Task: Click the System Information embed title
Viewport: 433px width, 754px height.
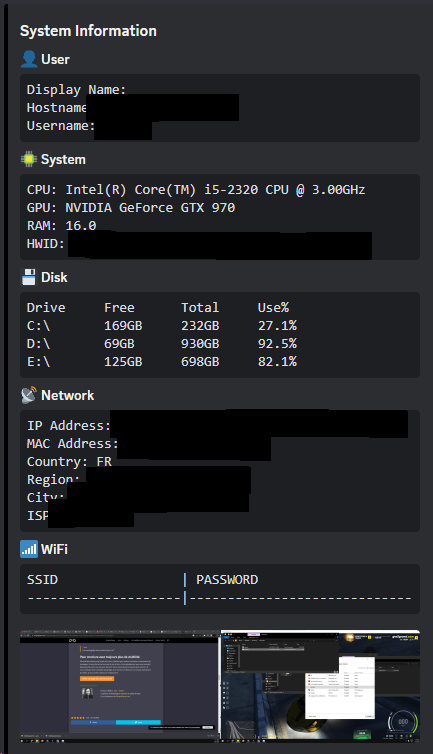Action: 88,31
